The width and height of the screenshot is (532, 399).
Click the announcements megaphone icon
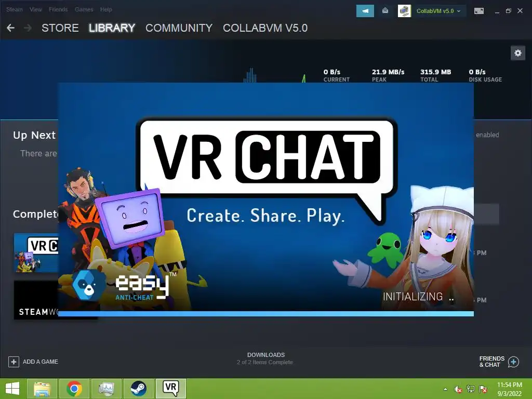[x=365, y=11]
